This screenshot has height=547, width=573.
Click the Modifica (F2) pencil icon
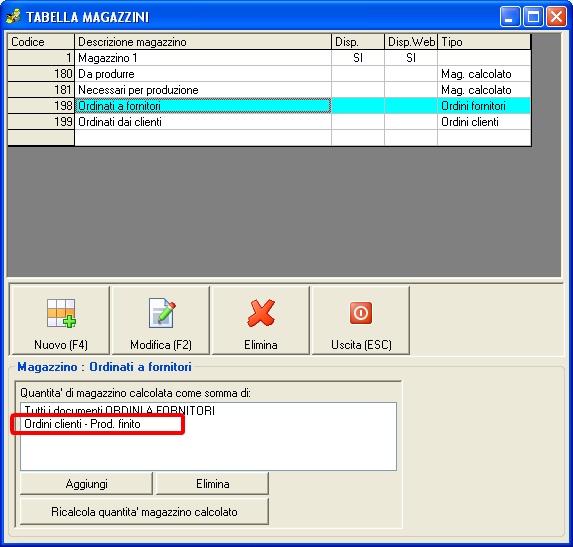pos(162,313)
